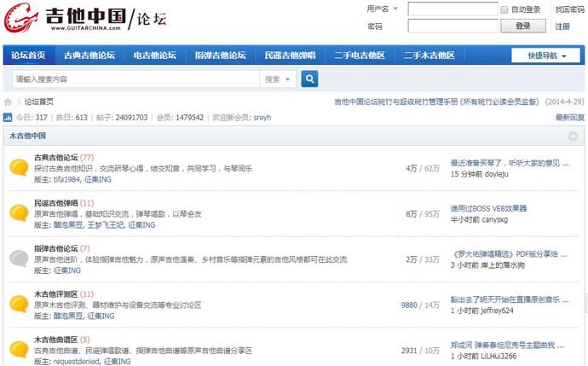The image size is (588, 366).
Task: Click the statistics bar chart icon
Action: point(8,118)
